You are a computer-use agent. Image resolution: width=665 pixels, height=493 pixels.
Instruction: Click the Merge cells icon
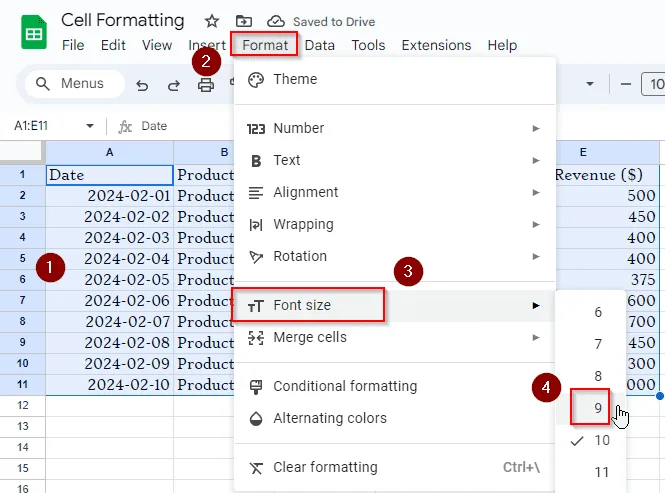coord(256,338)
